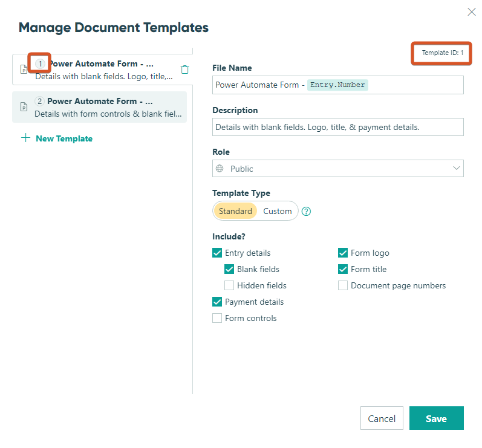Uncheck the Form title checkbox
482x448 pixels.
click(x=343, y=269)
